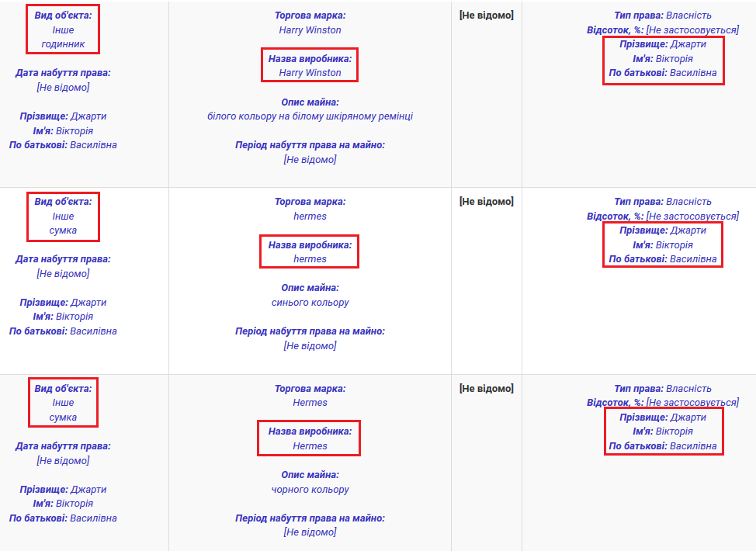This screenshot has width=756, height=551.
Task: Click 'Відсоток, %' label in the blue bag row
Action: pos(615,217)
